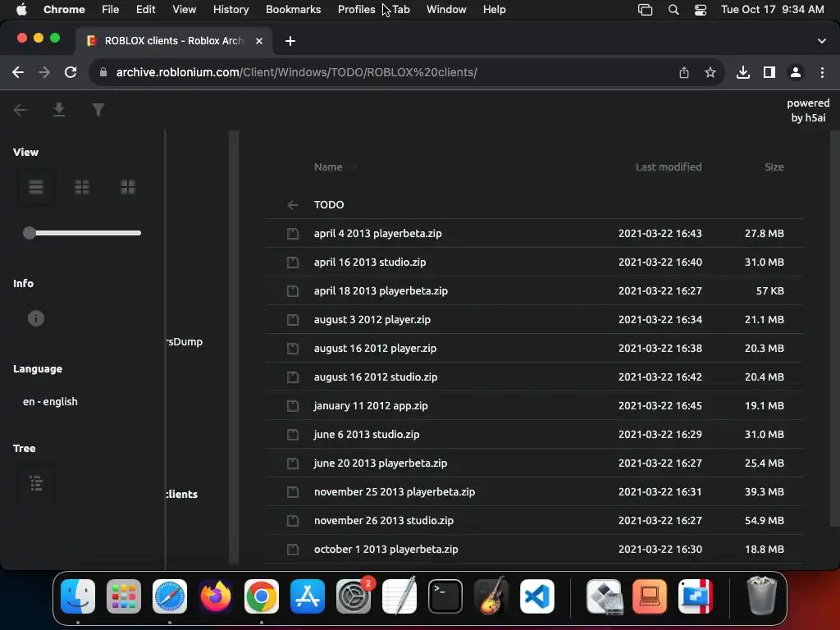Open april 4 2013 playerbeta.zip
The height and width of the screenshot is (630, 840).
(x=534, y=233)
